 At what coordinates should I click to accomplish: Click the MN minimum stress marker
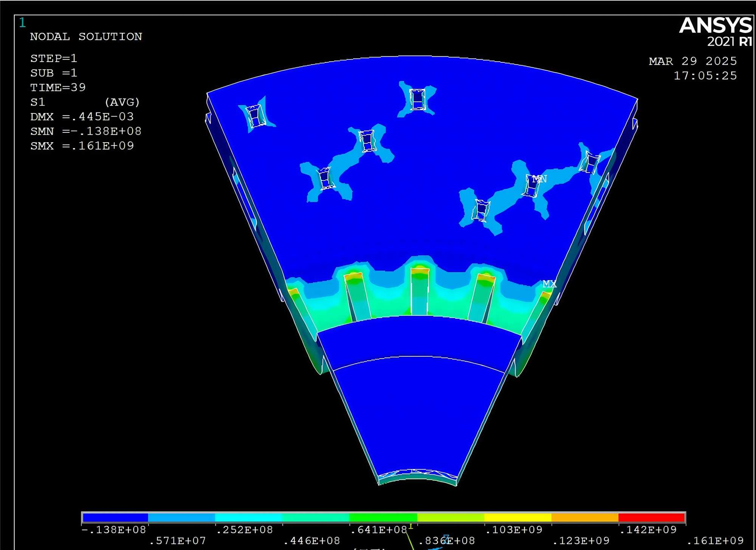click(x=539, y=179)
